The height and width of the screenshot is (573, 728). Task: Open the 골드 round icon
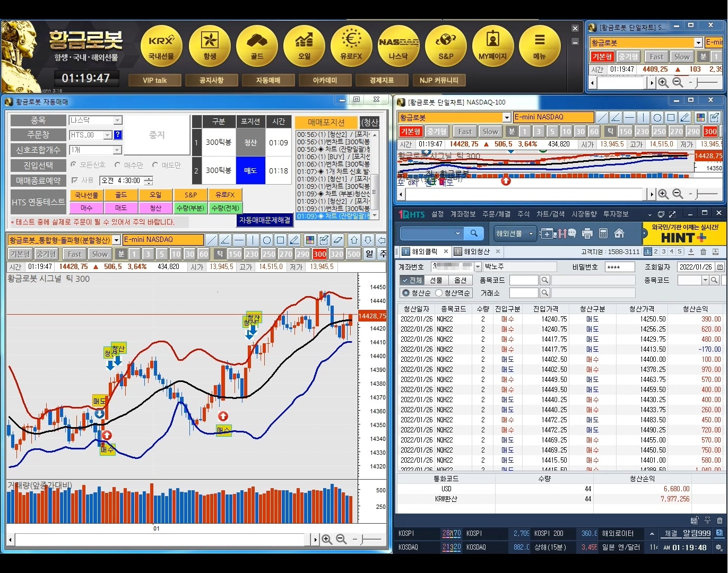pyautogui.click(x=257, y=46)
